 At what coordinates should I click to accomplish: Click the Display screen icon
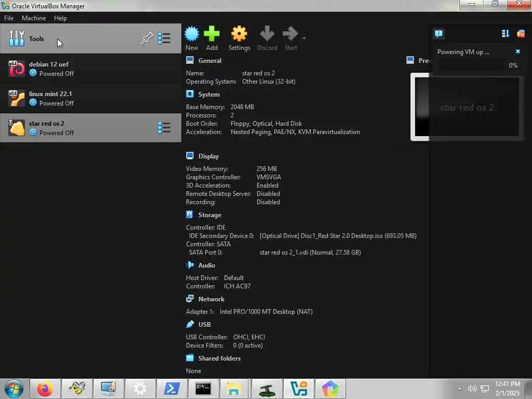pos(190,156)
